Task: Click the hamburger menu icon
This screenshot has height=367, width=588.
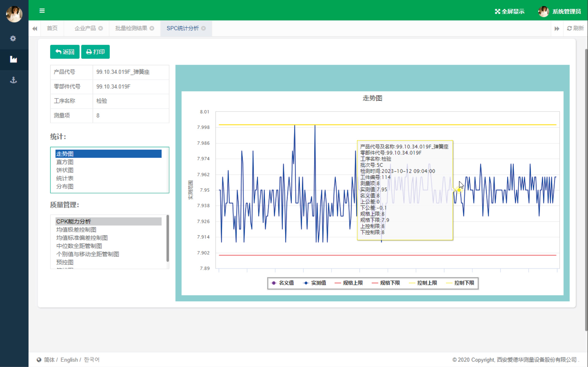Action: click(x=42, y=11)
